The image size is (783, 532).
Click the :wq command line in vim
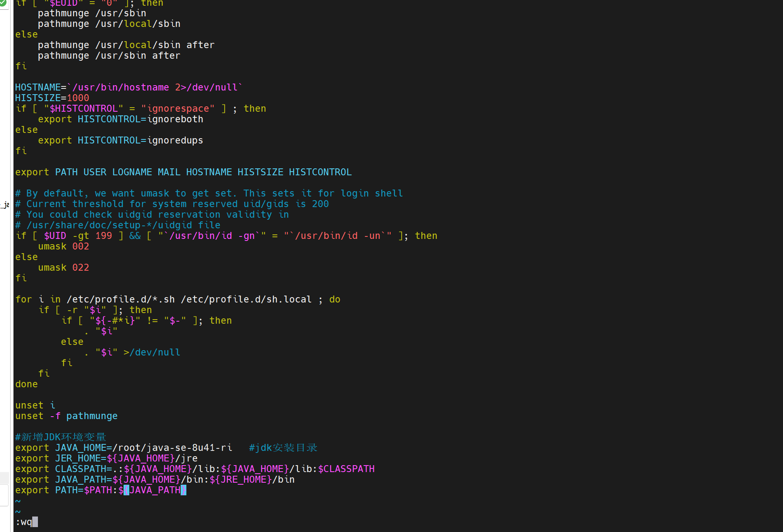24,522
